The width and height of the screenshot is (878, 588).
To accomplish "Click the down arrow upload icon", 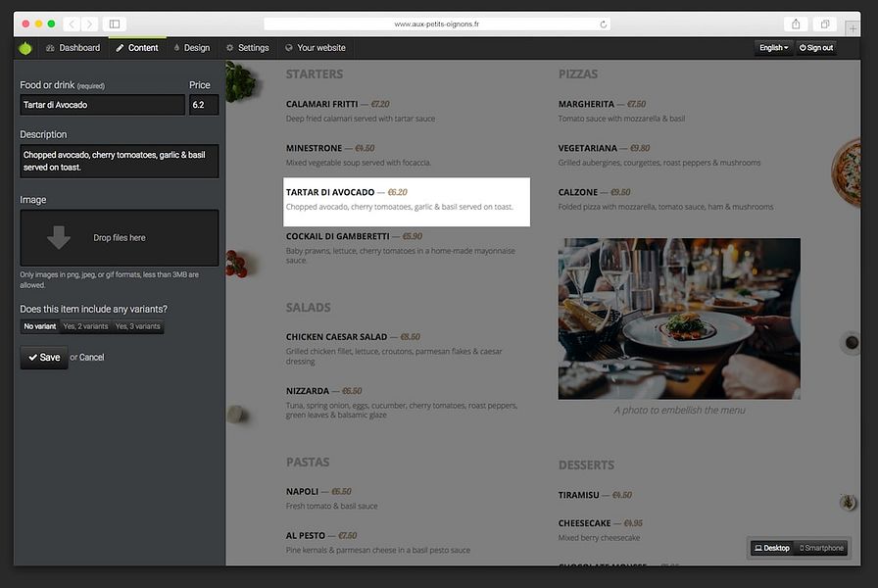I will click(59, 237).
